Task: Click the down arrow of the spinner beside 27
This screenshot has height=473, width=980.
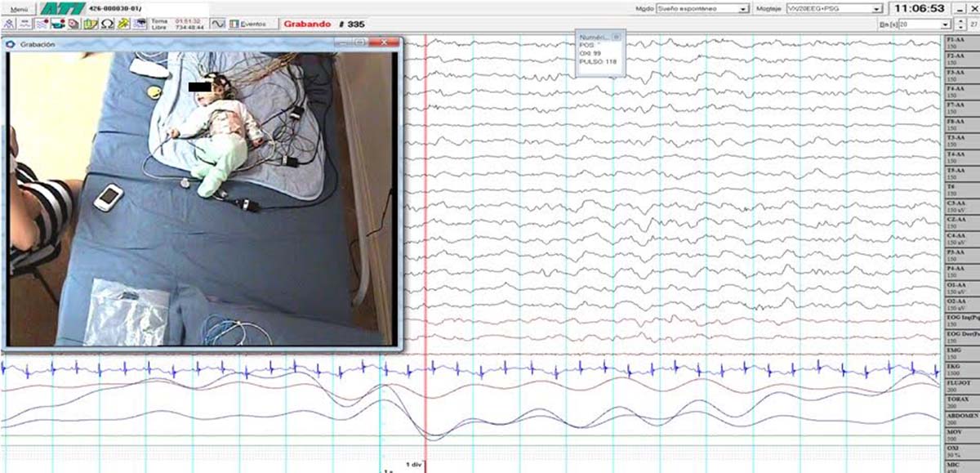Action: [961, 28]
